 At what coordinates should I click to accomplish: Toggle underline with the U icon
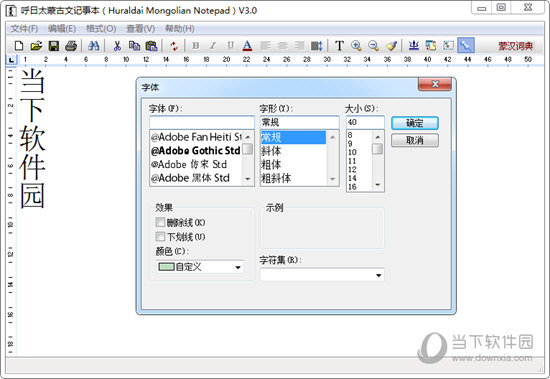(x=230, y=46)
